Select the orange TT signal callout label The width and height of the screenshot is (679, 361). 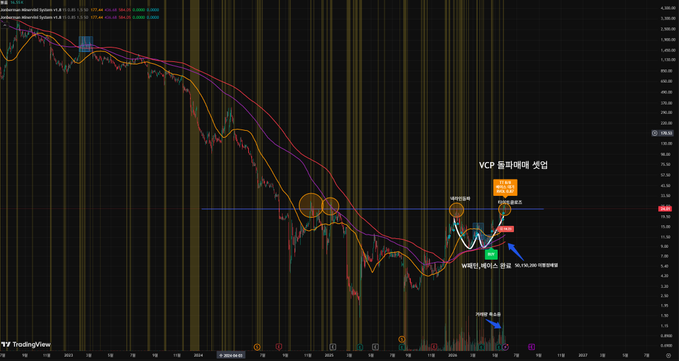pos(504,187)
